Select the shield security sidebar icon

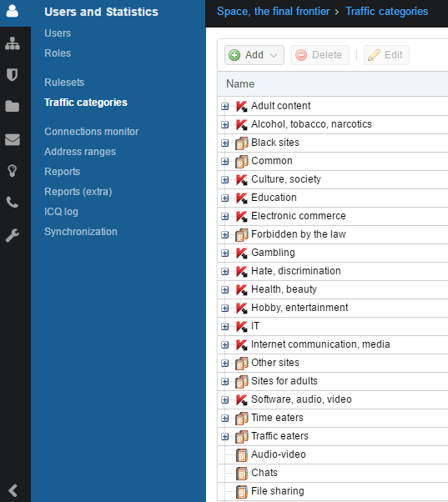pos(13,75)
